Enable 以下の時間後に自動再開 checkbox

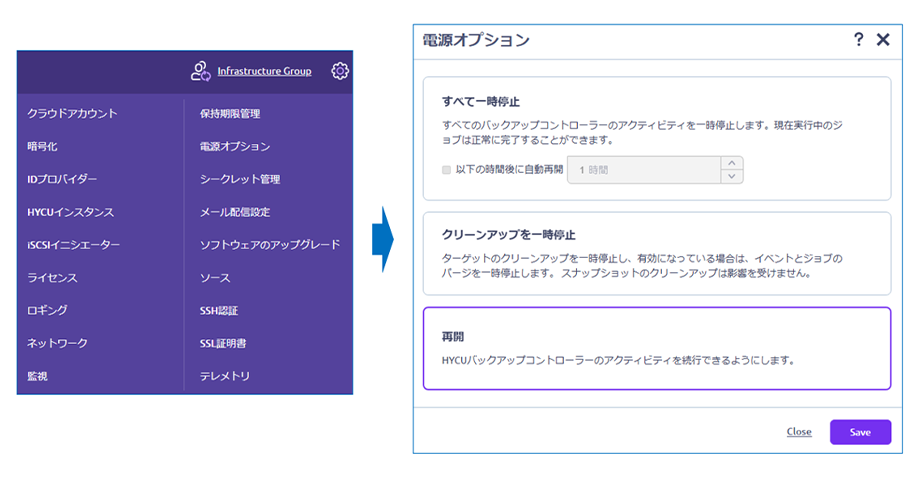point(447,170)
